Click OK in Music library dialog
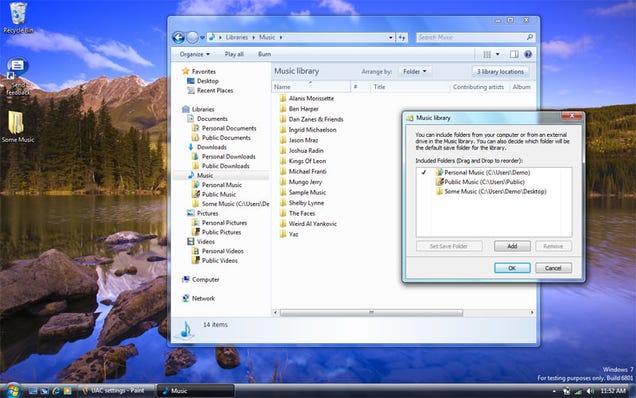636x398 pixels. pyautogui.click(x=512, y=268)
